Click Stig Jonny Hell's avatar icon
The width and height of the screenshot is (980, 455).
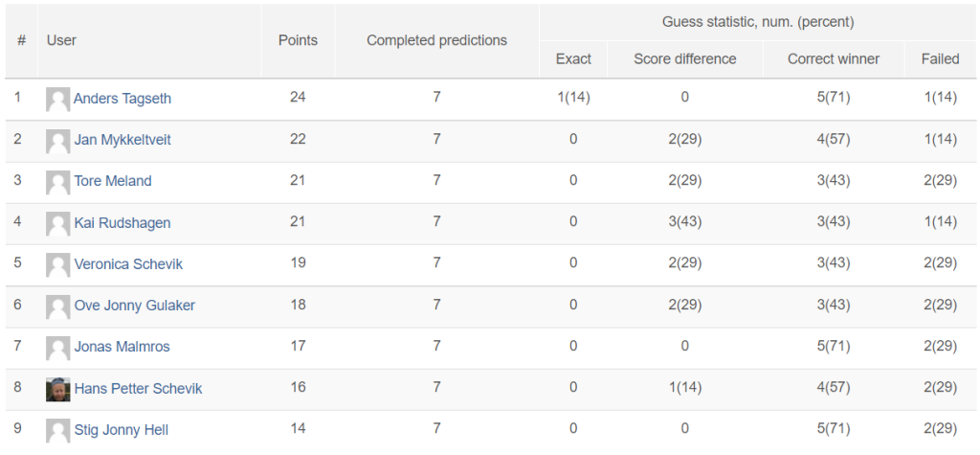click(58, 431)
